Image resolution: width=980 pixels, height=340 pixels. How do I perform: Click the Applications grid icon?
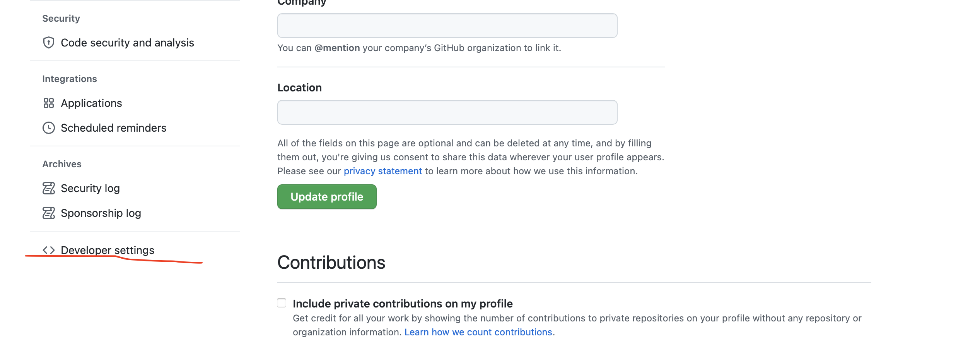(48, 103)
